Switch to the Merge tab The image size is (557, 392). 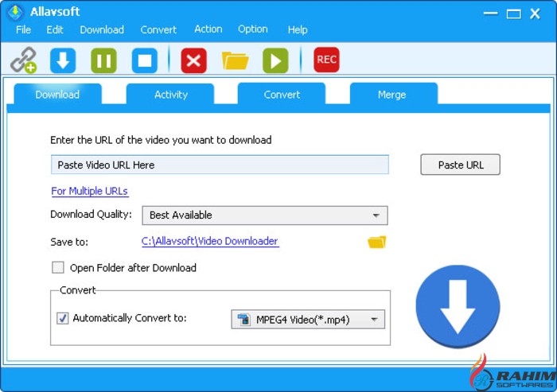[x=394, y=94]
